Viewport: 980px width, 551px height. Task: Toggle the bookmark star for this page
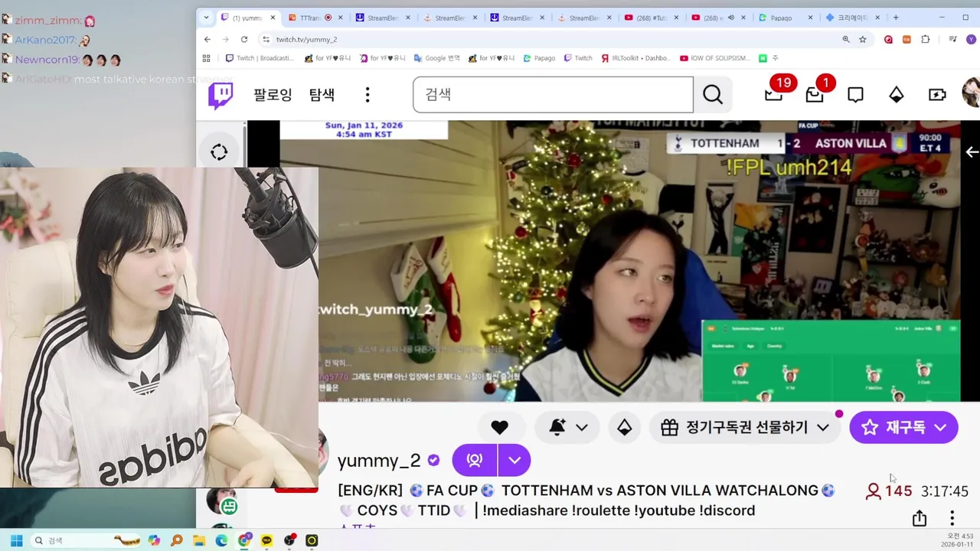pyautogui.click(x=863, y=39)
